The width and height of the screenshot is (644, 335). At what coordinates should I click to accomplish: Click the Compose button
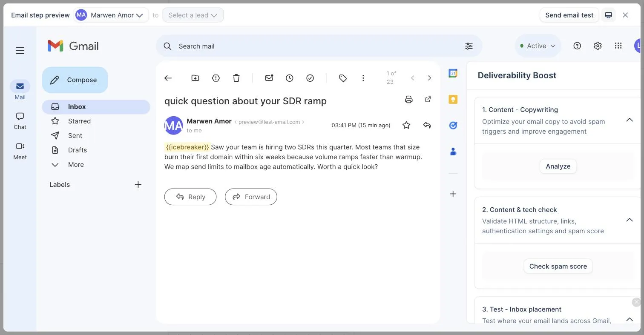[x=75, y=80]
